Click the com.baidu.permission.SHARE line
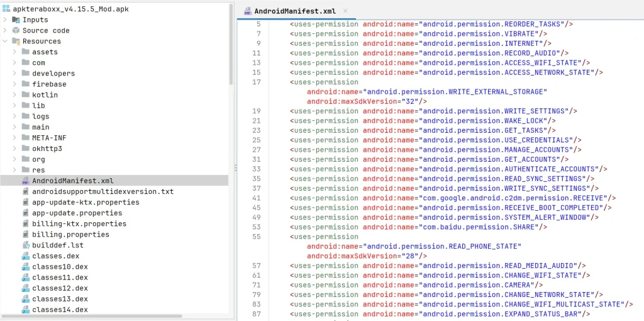 click(x=418, y=227)
